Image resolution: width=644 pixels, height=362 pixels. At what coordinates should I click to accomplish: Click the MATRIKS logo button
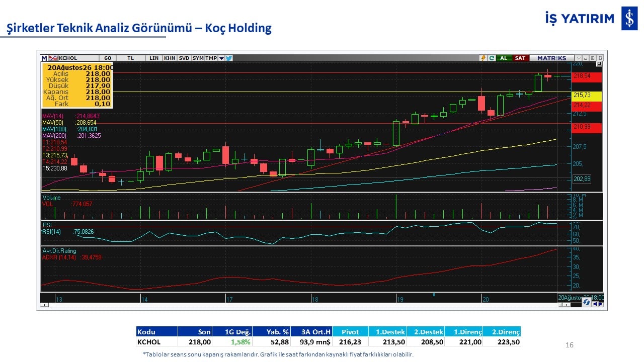[551, 58]
